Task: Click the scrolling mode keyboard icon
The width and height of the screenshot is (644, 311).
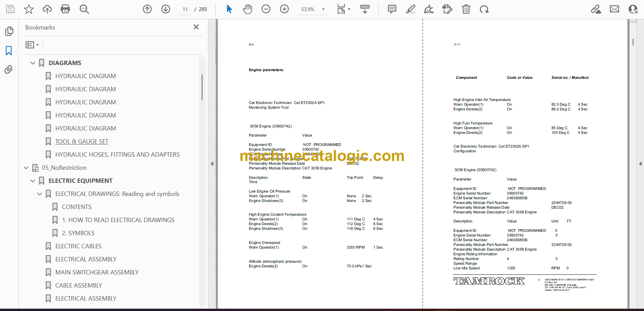Action: point(365,9)
